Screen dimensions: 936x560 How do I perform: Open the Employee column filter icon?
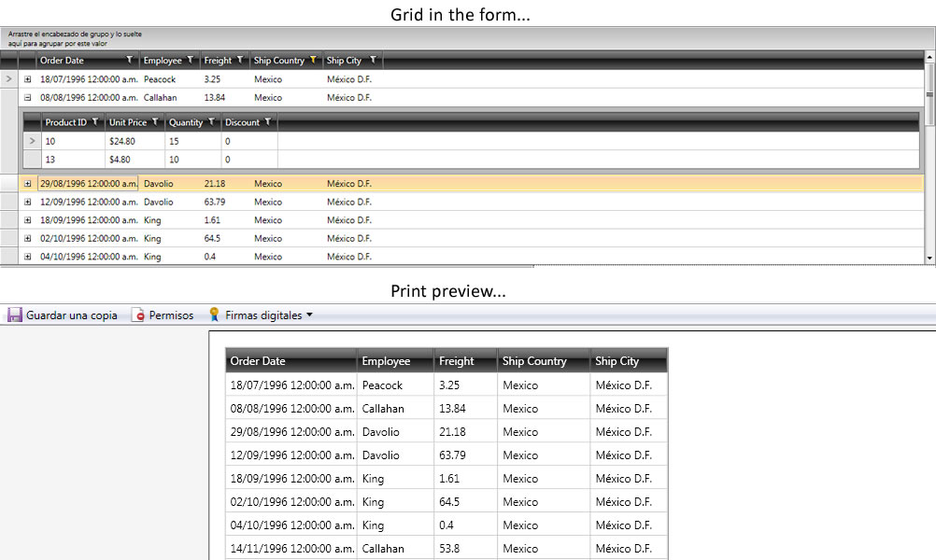[191, 61]
